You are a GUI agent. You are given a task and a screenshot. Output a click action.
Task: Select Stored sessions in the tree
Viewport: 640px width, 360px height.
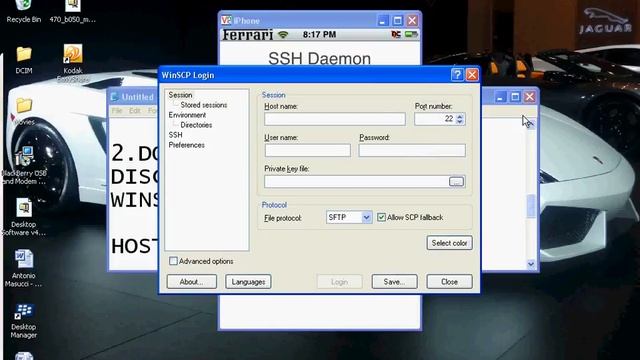204,105
